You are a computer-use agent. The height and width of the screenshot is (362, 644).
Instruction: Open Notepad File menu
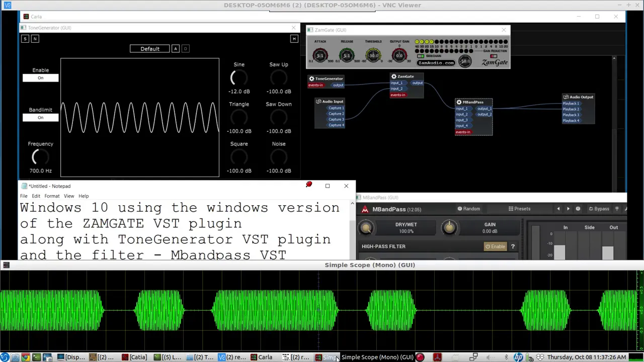point(24,196)
